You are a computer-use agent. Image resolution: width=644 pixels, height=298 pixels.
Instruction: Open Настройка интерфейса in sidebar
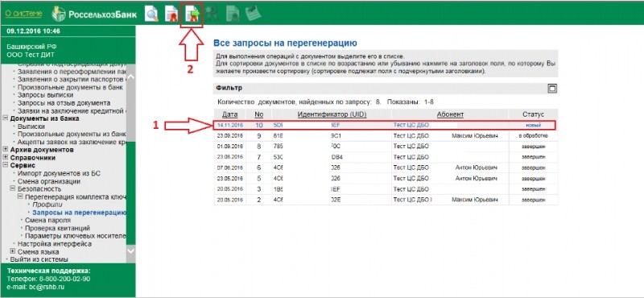point(55,244)
